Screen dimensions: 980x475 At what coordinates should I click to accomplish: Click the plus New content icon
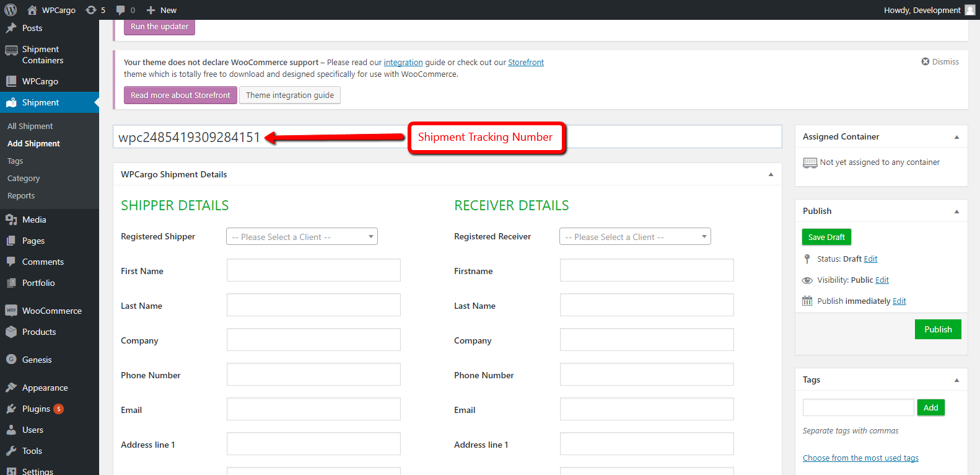pyautogui.click(x=151, y=10)
